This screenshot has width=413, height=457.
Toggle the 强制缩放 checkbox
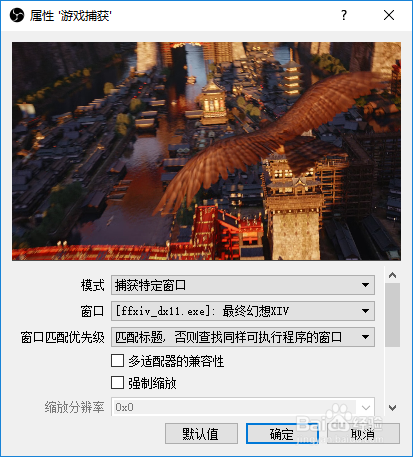117,383
